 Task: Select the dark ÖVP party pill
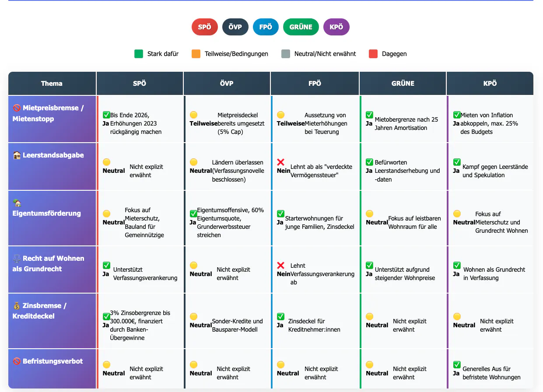[235, 27]
